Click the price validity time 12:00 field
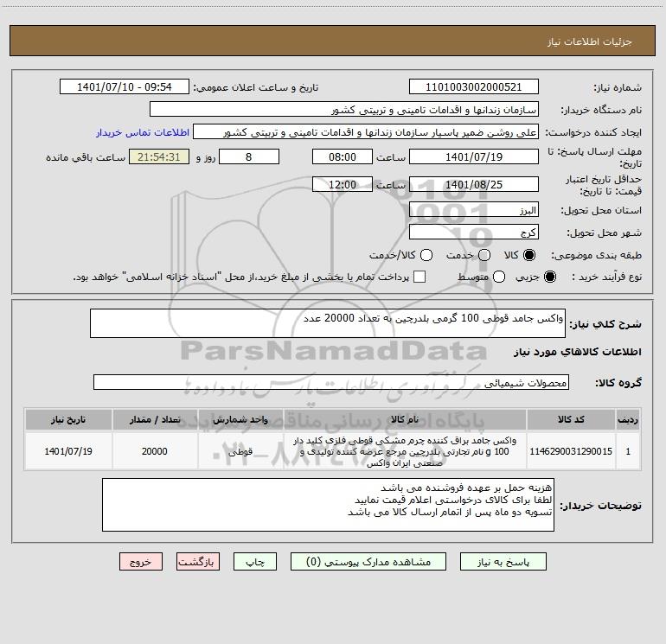This screenshot has height=644, width=666. click(x=343, y=184)
